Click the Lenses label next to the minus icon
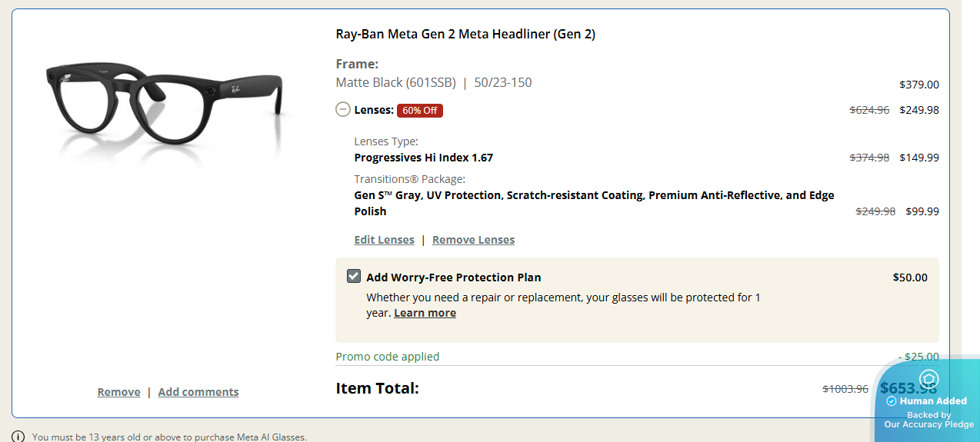 click(374, 110)
